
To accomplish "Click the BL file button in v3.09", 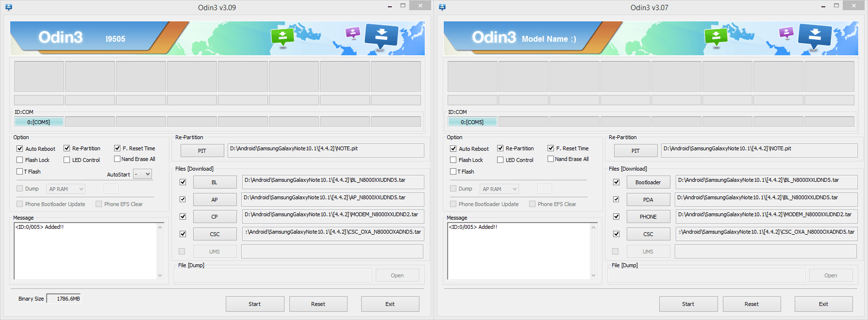I will coord(215,182).
